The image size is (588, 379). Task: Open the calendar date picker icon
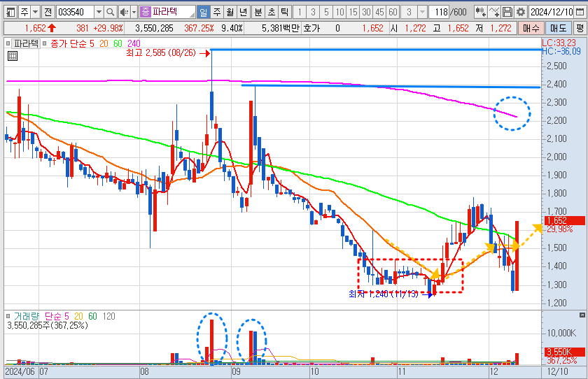click(580, 13)
